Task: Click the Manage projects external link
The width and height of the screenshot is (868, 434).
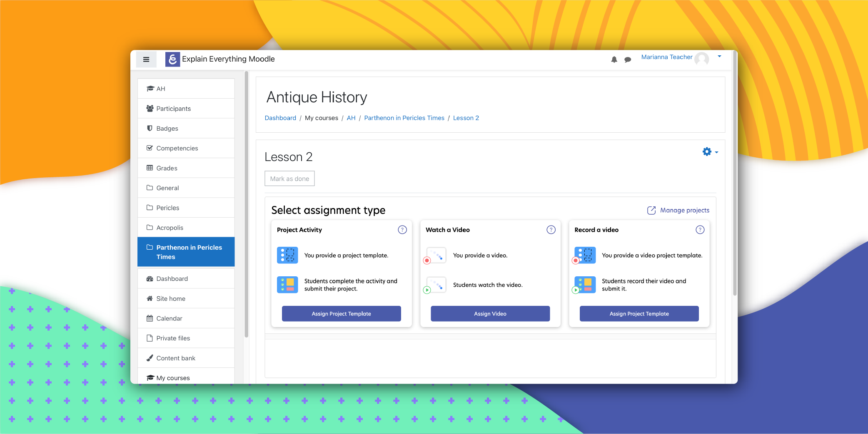Action: click(678, 211)
